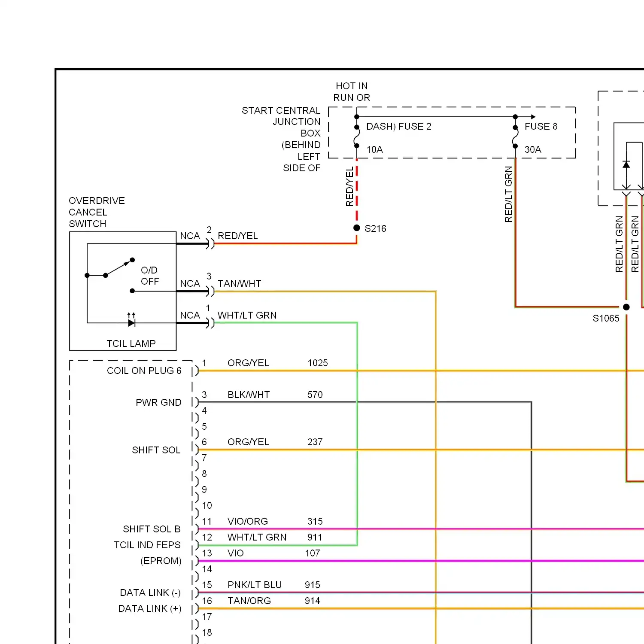The height and width of the screenshot is (644, 644).
Task: Click the "30A" fuse rating
Action: 533,149
